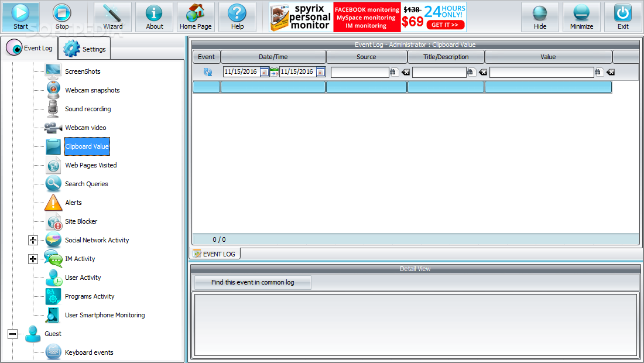Select the Keyboard events icon
This screenshot has width=644, height=363.
click(x=53, y=352)
